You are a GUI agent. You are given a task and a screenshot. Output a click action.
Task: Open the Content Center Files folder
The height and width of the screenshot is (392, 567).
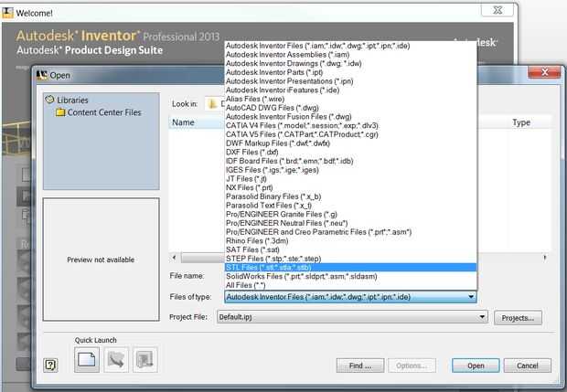(99, 112)
